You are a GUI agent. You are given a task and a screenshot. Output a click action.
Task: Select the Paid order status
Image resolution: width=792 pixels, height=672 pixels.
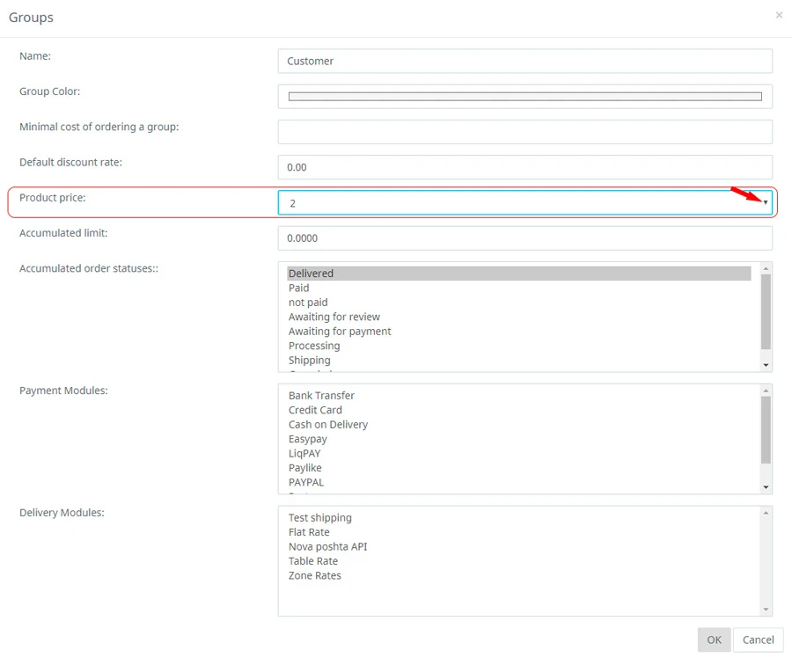299,288
